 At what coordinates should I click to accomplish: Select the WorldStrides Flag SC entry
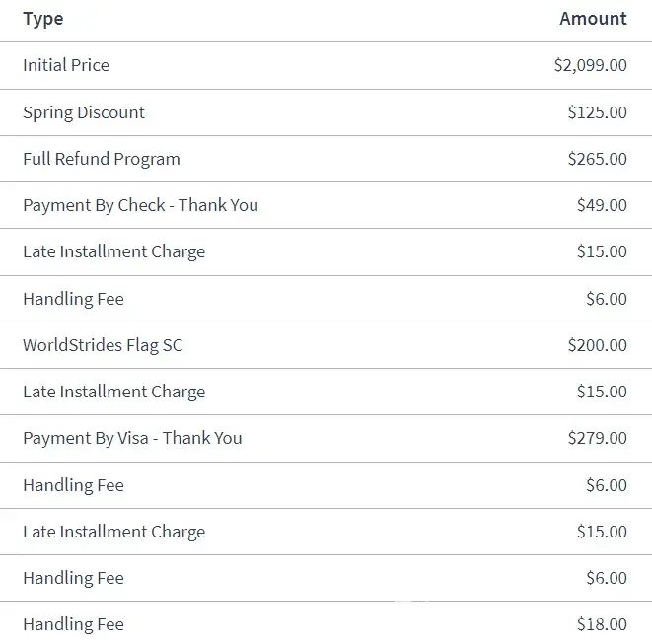103,345
